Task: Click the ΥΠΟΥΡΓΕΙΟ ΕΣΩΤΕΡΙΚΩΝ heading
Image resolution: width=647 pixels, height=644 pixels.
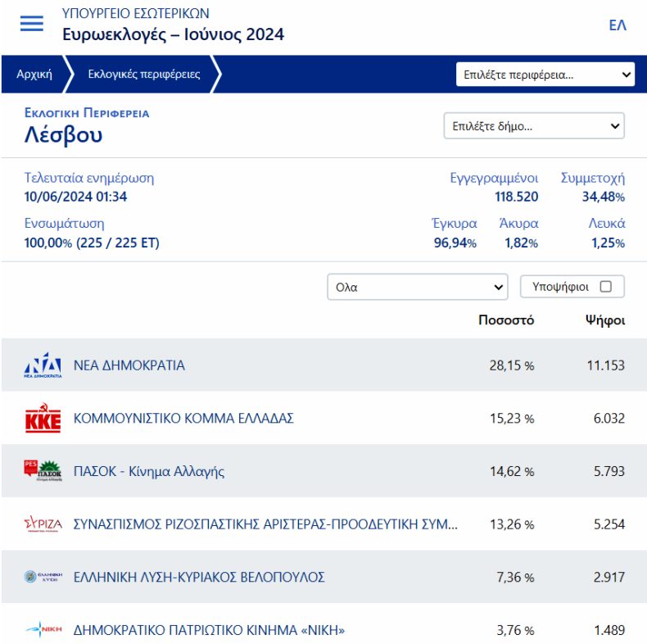Action: coord(136,13)
